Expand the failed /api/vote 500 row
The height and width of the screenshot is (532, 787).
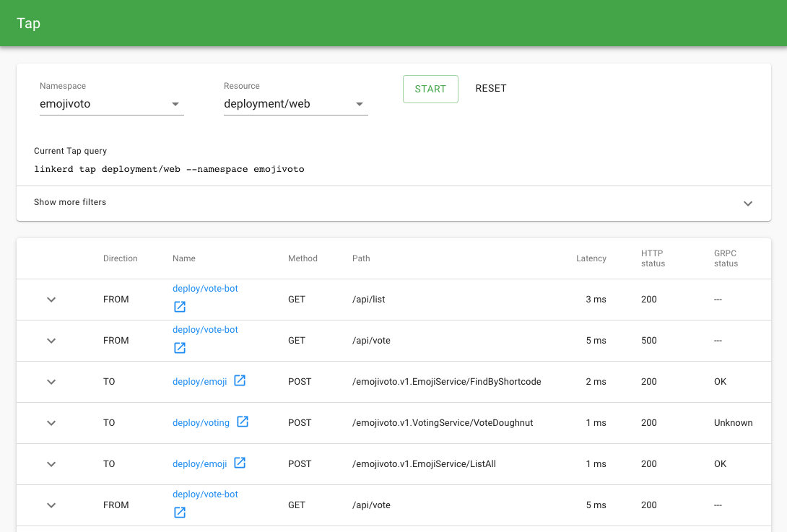coord(51,341)
